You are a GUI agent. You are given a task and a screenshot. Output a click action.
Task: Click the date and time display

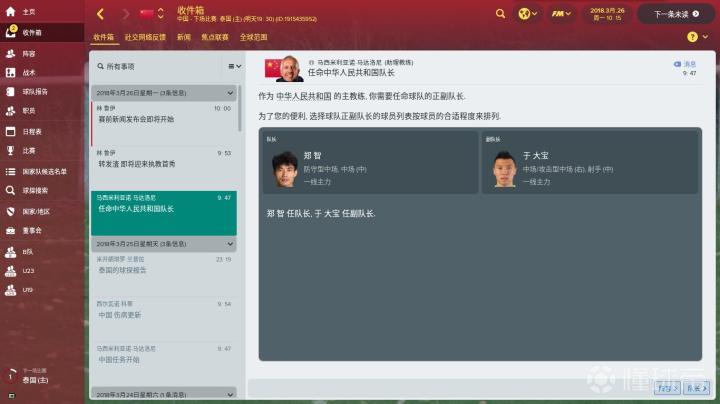[x=607, y=14]
